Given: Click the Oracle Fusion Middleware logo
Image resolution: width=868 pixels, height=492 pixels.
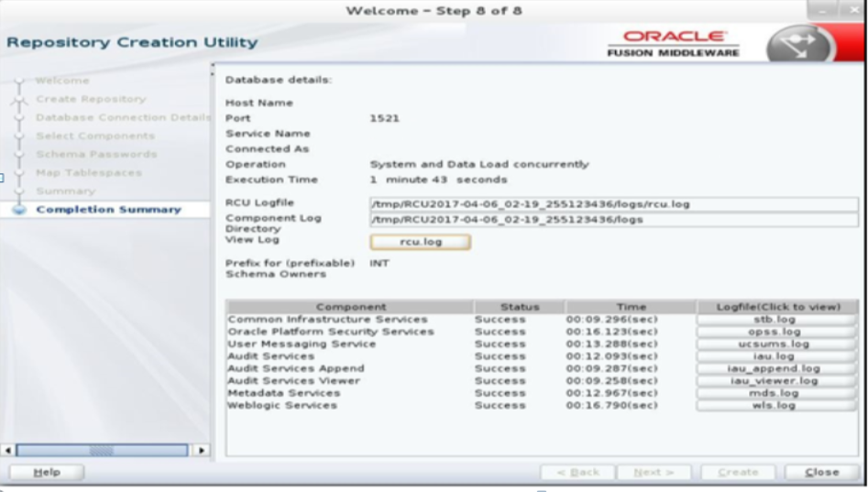Looking at the screenshot, I should (x=673, y=44).
